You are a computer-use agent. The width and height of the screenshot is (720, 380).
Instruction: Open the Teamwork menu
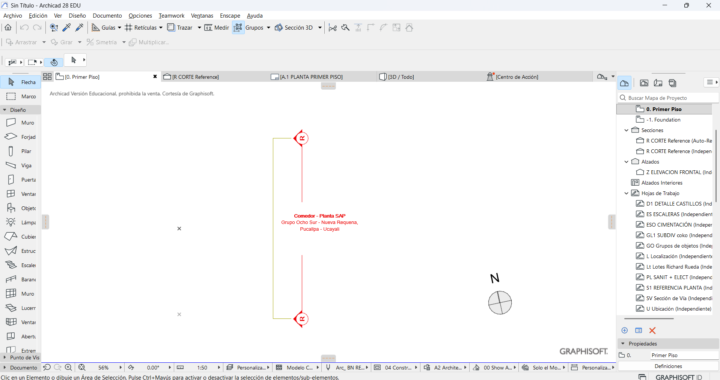click(171, 16)
